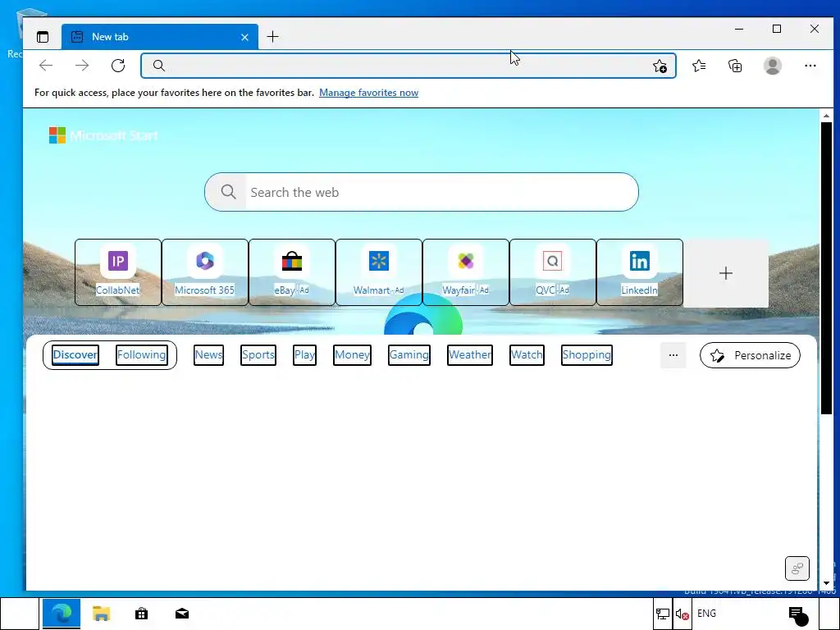The width and height of the screenshot is (840, 630).
Task: Open the Walmart quick link tile
Action: click(x=379, y=272)
